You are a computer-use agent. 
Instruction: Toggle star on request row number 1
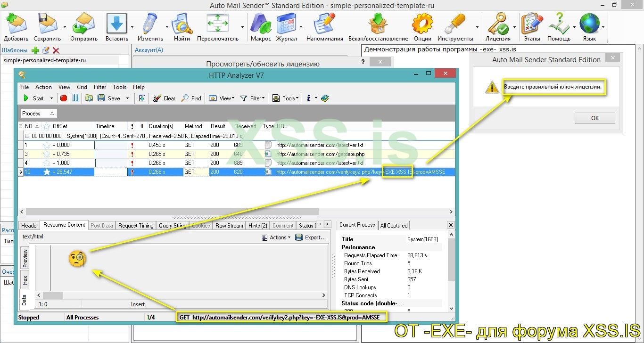coord(47,145)
